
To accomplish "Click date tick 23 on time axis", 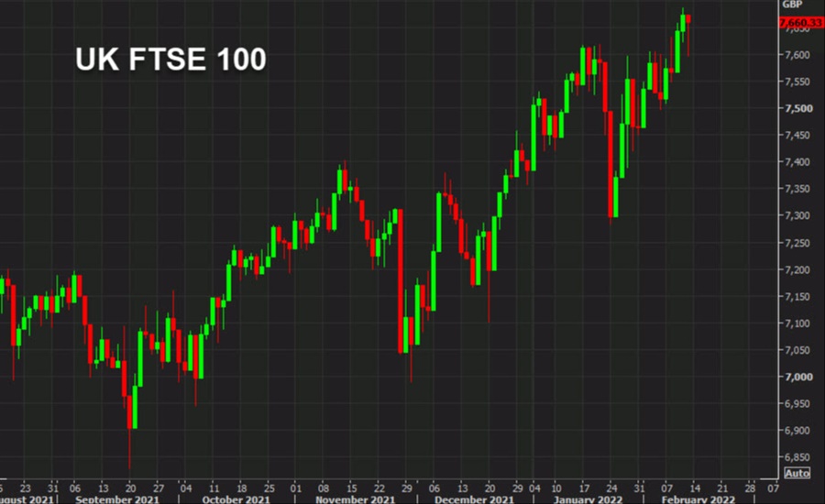I will tap(26, 488).
